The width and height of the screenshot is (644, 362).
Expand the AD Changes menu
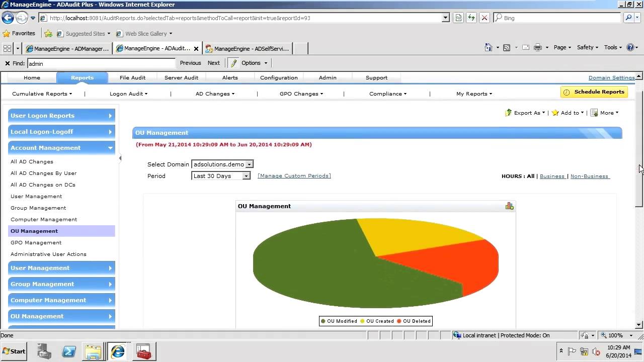(215, 94)
